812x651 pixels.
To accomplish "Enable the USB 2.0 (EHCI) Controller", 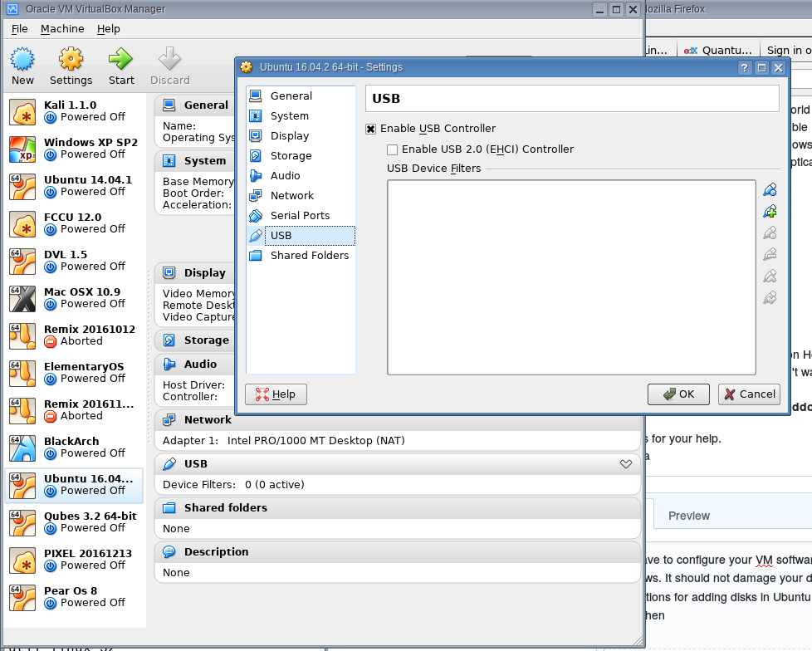I will [392, 149].
